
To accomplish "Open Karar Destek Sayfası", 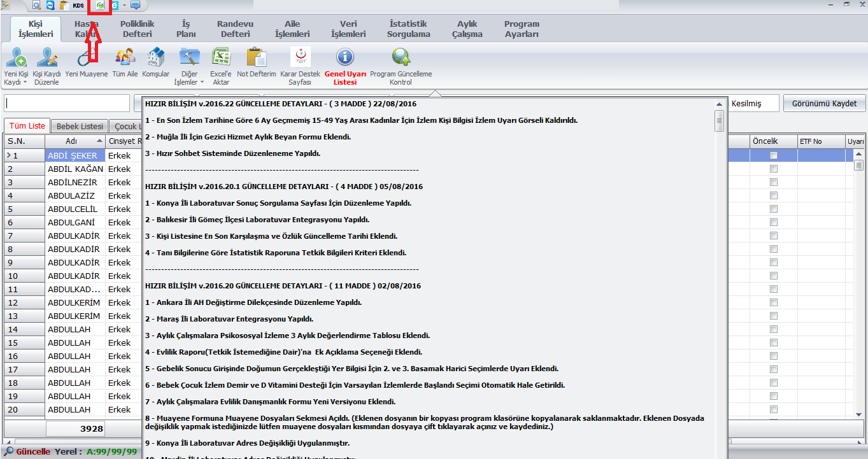I will pyautogui.click(x=300, y=59).
